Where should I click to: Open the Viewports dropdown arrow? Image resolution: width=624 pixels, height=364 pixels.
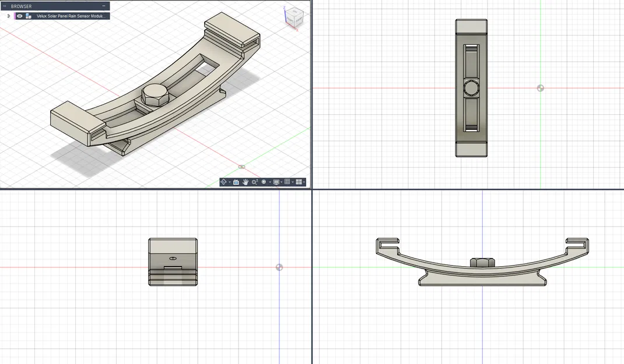click(304, 182)
